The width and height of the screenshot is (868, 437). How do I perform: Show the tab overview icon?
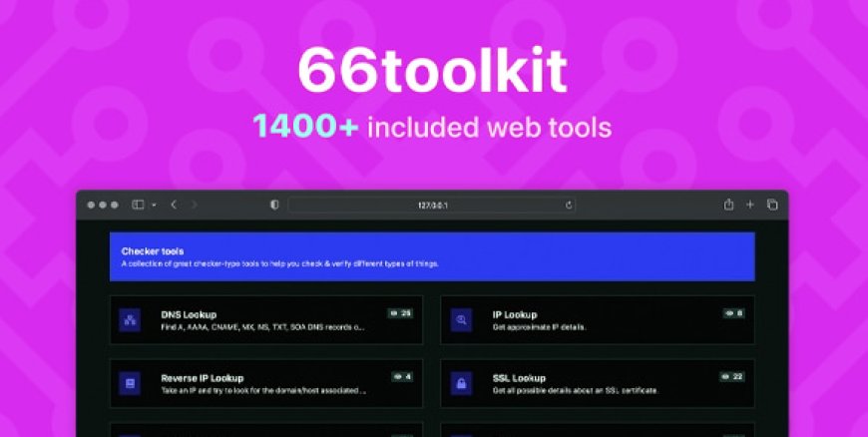pos(772,205)
